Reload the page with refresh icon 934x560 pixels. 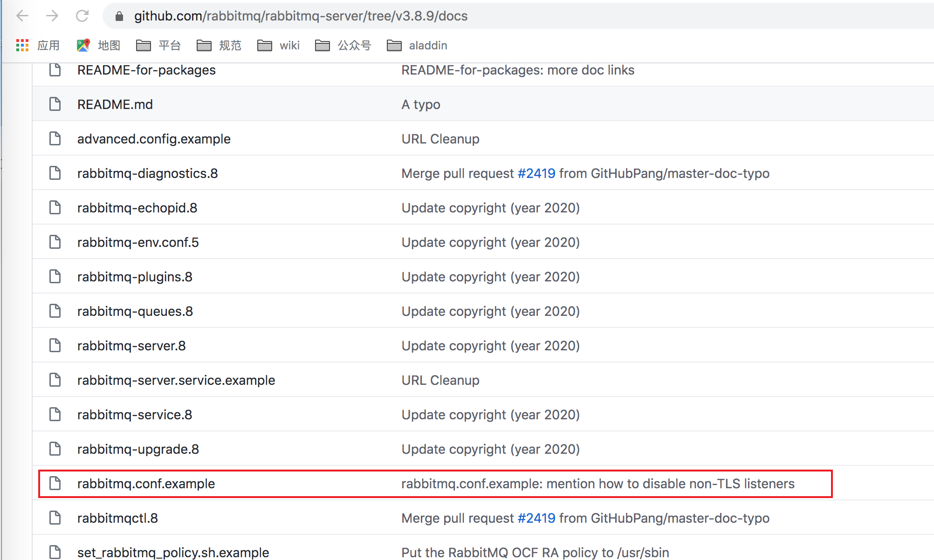(x=82, y=16)
